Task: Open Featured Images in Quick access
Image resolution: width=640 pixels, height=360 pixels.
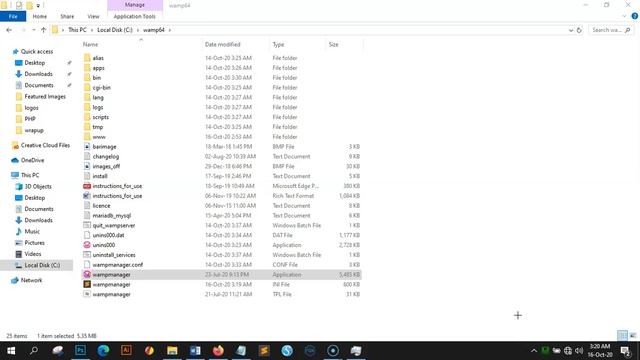Action: pos(45,96)
